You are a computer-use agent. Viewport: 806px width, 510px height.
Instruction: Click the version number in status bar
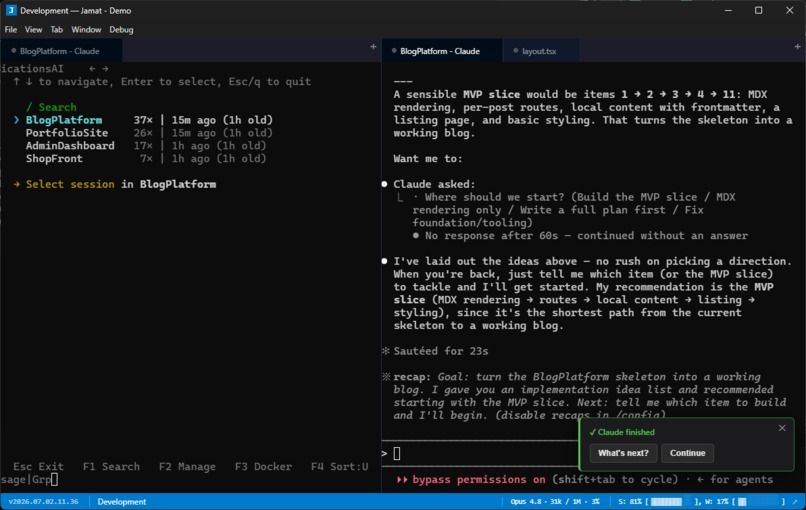pos(43,501)
